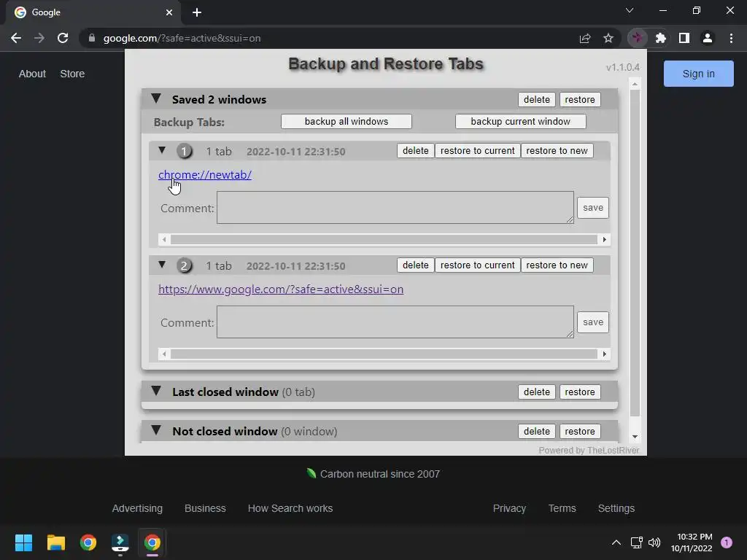747x560 pixels.
Task: Save the comment for window 1
Action: pyautogui.click(x=592, y=208)
